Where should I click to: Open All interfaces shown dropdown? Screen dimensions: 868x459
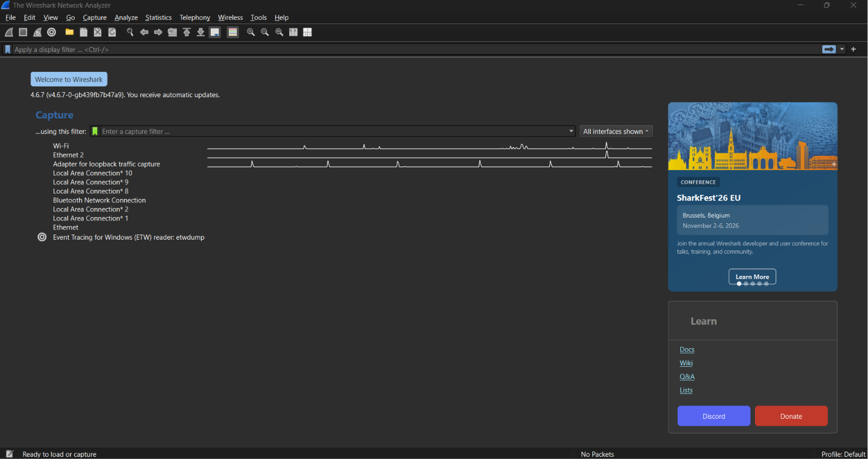(x=616, y=131)
